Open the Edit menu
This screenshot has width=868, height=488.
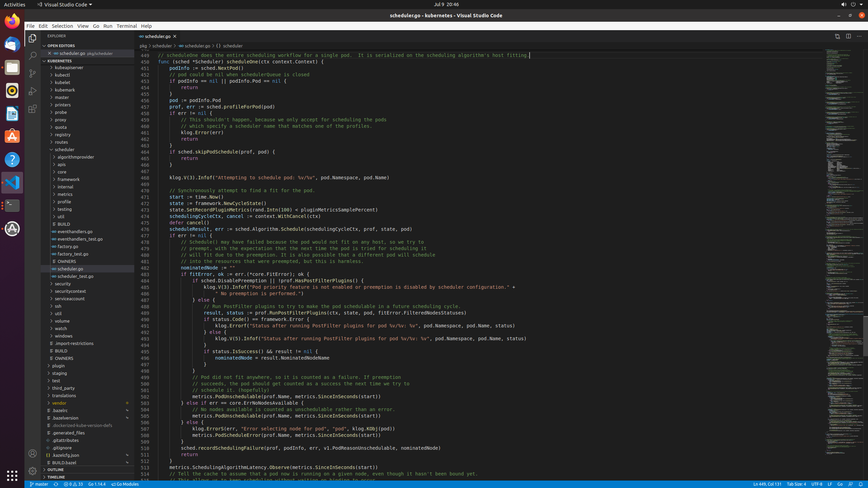click(x=43, y=26)
